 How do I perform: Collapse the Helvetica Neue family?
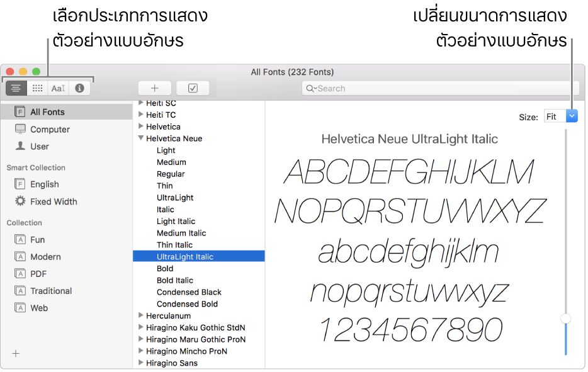[141, 138]
